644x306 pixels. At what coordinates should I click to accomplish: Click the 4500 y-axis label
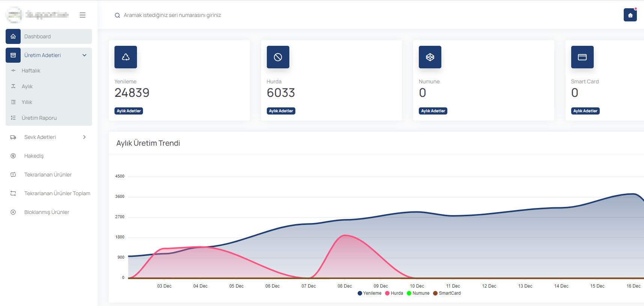point(120,176)
